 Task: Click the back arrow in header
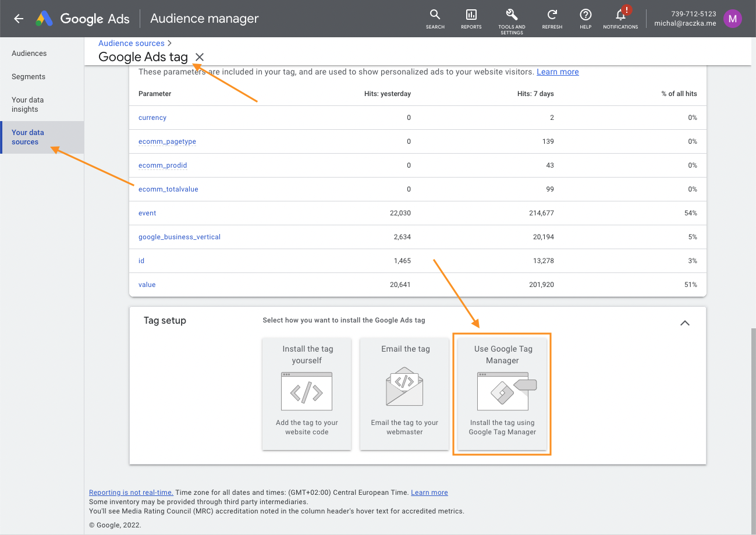point(19,19)
